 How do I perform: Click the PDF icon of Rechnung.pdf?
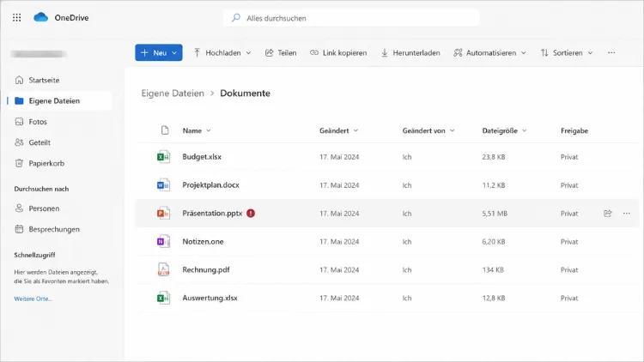point(163,269)
